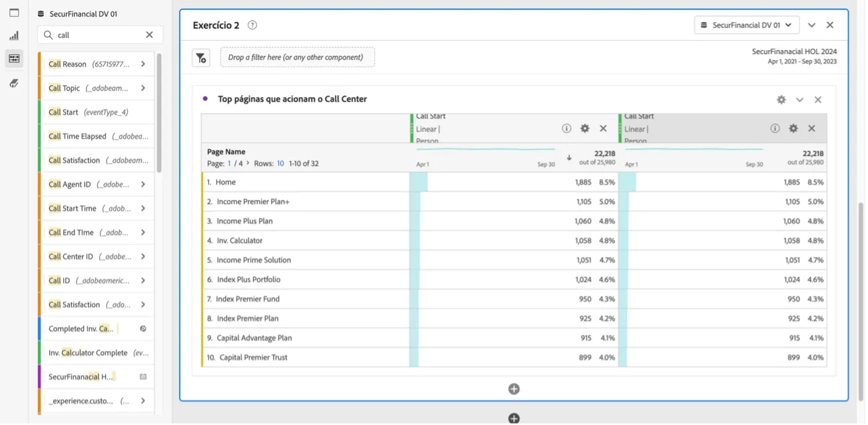Click the help icon beside Exercício 2
This screenshot has height=425, width=868.
point(252,25)
